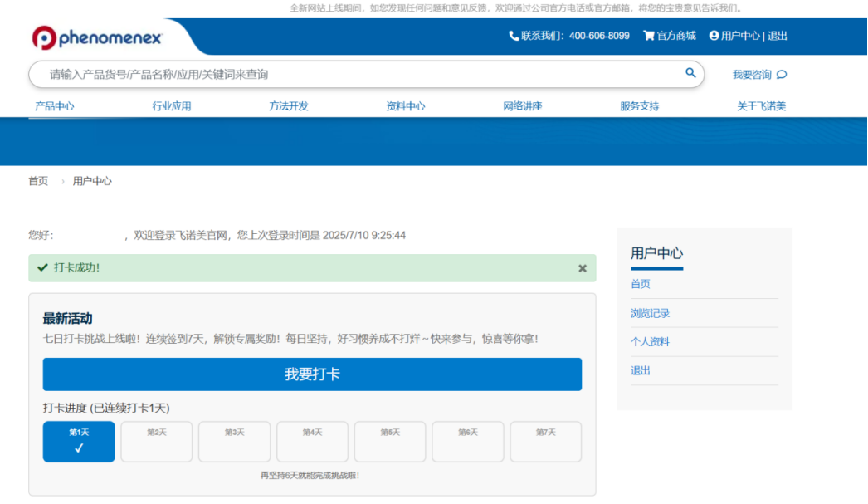868x504 pixels.
Task: Open the 产品中心 menu
Action: pyautogui.click(x=53, y=105)
